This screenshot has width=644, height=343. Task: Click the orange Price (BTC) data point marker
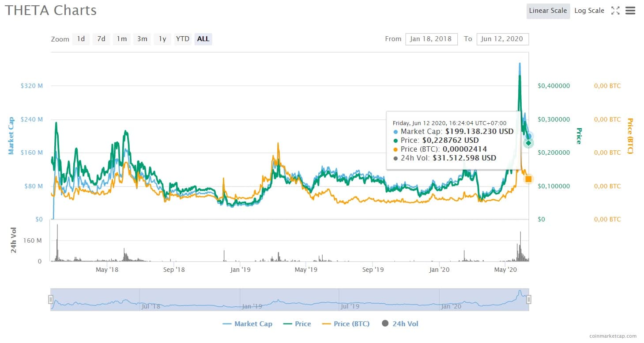tap(528, 179)
